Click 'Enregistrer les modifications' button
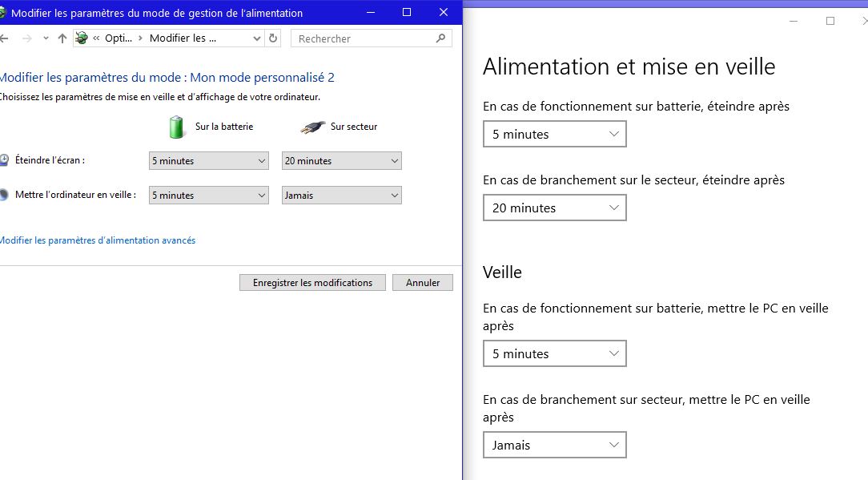 click(x=312, y=283)
